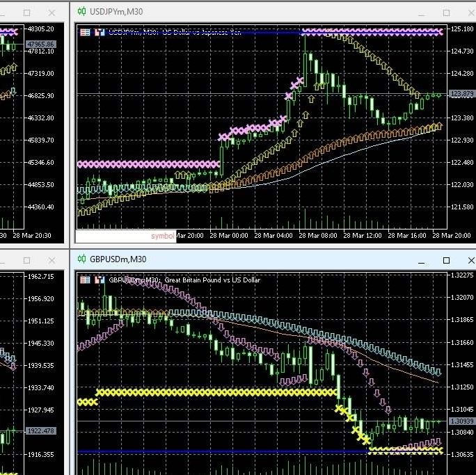Image resolution: width=476 pixels, height=475 pixels.
Task: Maximize the GBPUSDm,M30 chart window
Action: (x=446, y=260)
